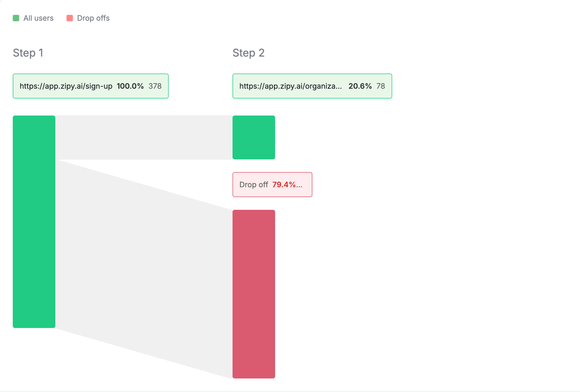Click the Step 2 heading
This screenshot has height=392, width=580.
(248, 53)
